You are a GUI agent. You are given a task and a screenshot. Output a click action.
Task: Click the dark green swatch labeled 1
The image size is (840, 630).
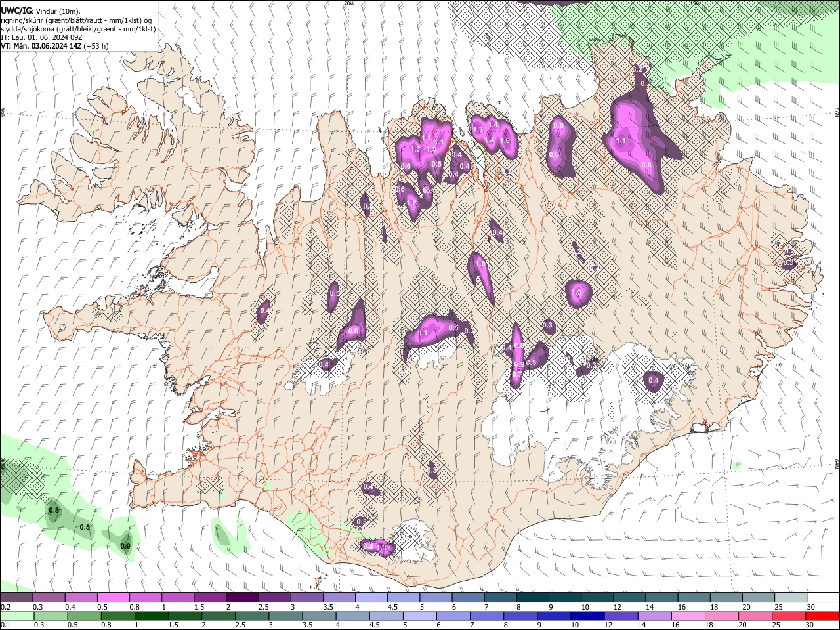click(x=151, y=616)
